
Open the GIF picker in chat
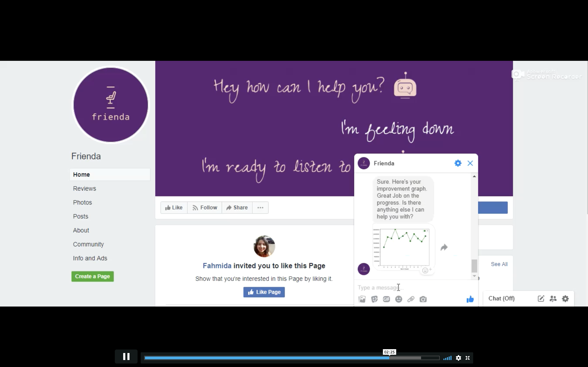point(386,299)
